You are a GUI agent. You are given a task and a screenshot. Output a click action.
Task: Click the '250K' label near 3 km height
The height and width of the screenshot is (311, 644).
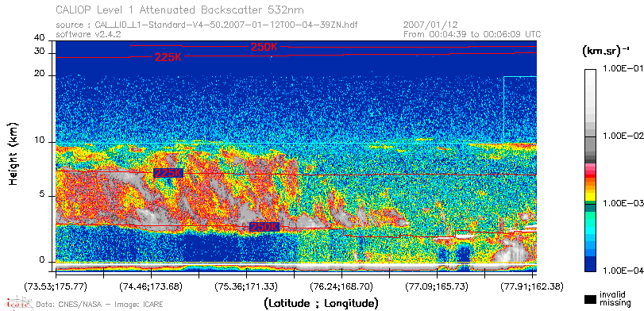coord(264,227)
